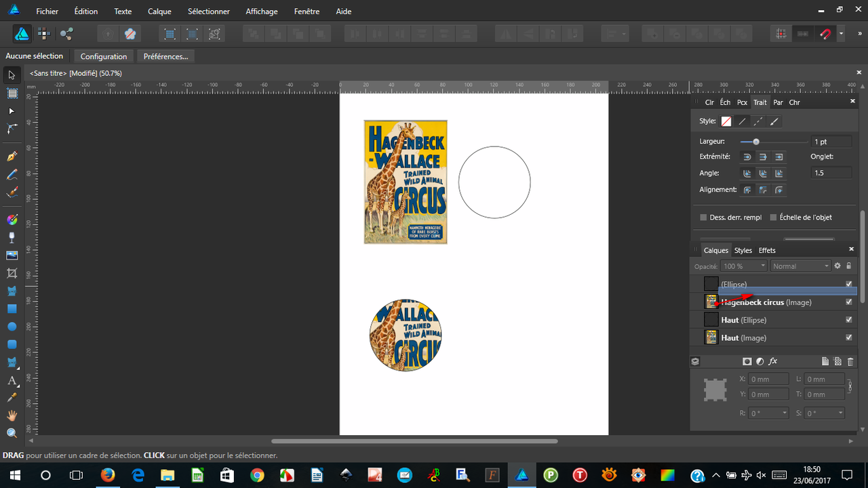This screenshot has width=868, height=488.
Task: Delete layer with the trash icon
Action: (850, 362)
